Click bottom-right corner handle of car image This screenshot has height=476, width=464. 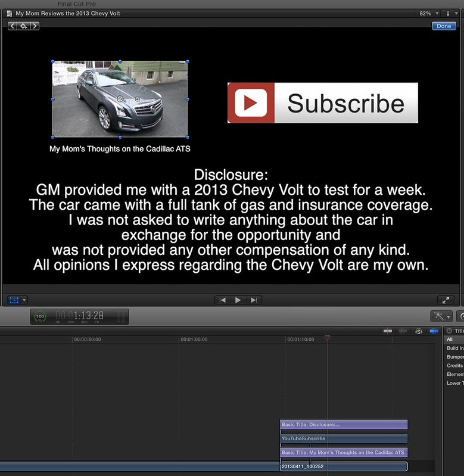pos(188,137)
